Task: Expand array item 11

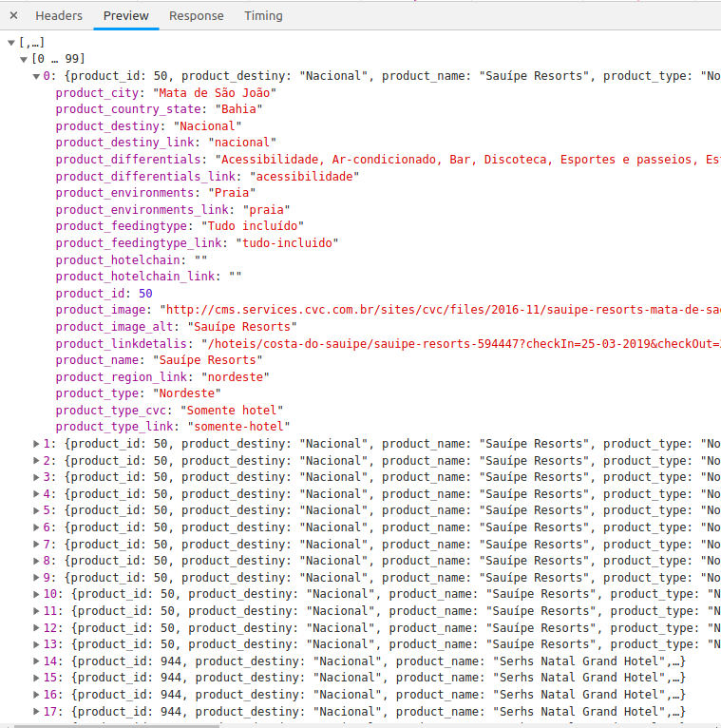Action: [x=36, y=611]
